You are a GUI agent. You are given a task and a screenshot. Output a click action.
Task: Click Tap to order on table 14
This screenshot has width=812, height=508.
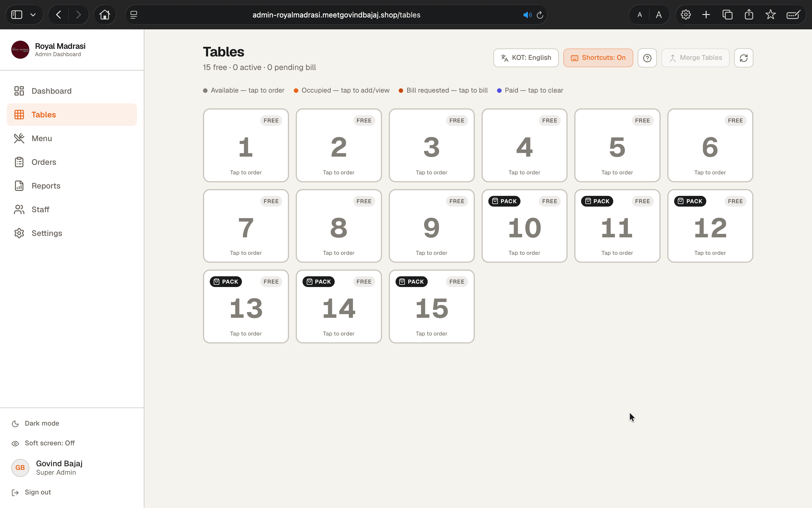339,334
